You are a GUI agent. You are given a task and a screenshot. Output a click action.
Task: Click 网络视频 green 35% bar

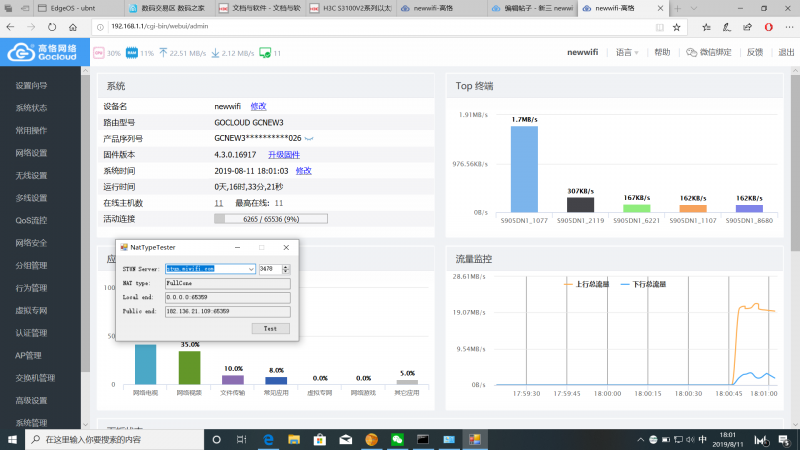[x=189, y=367]
